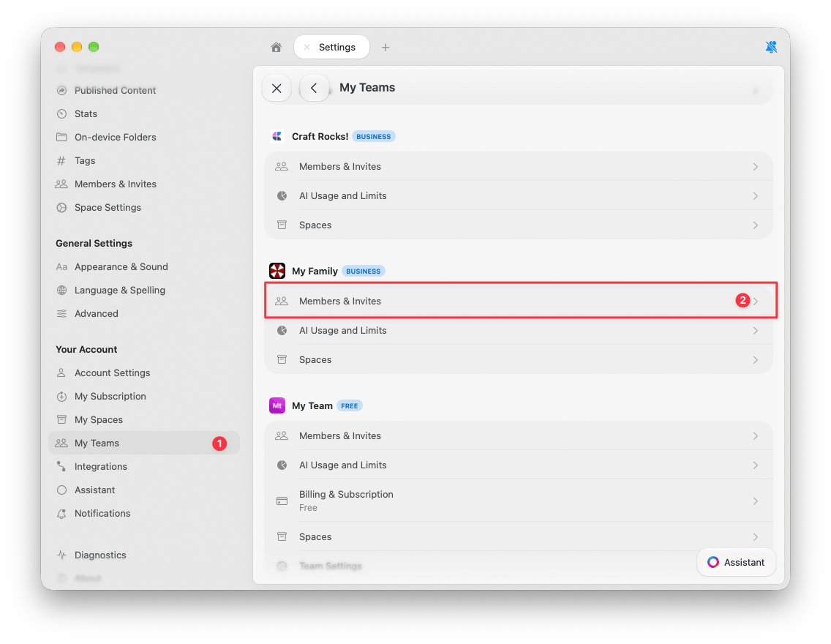Click the Craft Rocks! BUSINESS badge
The image size is (831, 644).
[x=373, y=136]
